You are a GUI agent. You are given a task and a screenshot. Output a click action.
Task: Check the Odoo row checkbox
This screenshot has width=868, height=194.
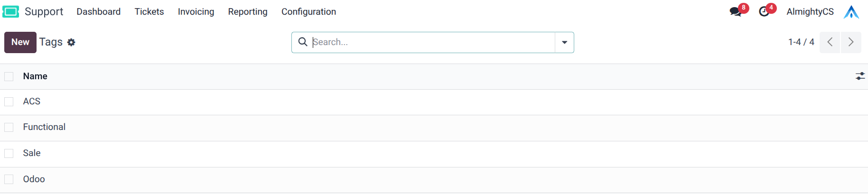pyautogui.click(x=9, y=179)
